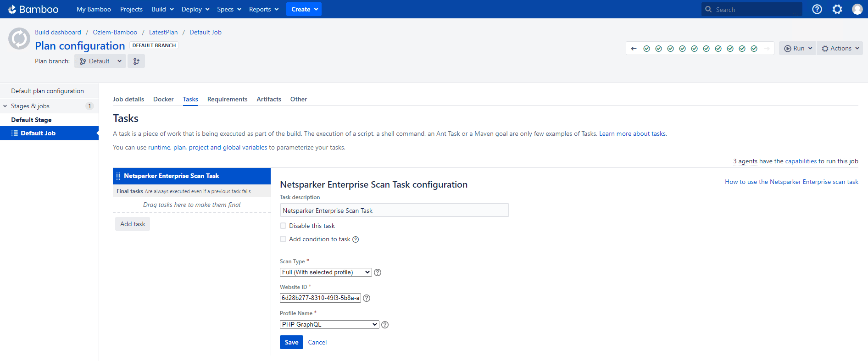Image resolution: width=868 pixels, height=361 pixels.
Task: Check Add condition to task
Action: [283, 239]
